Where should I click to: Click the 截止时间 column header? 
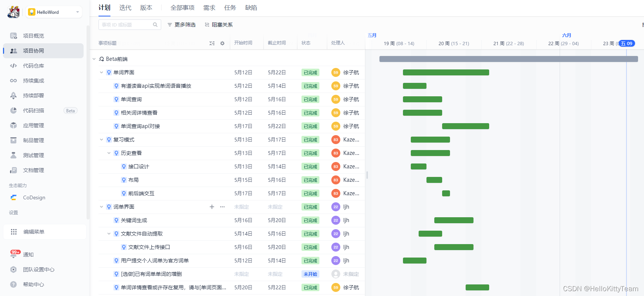(277, 43)
